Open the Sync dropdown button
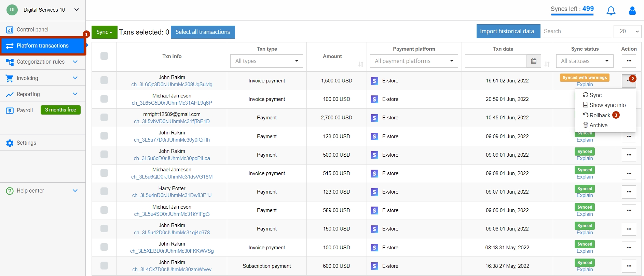The image size is (644, 276). point(104,32)
